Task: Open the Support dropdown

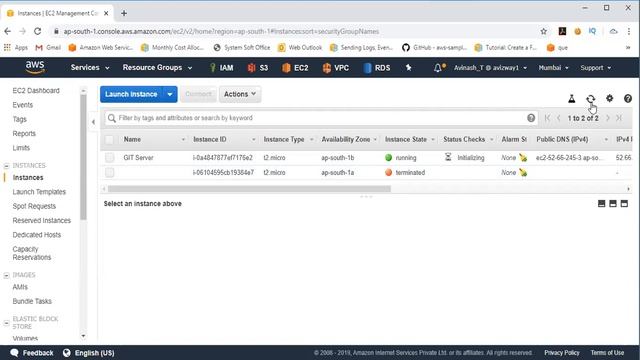Action: (596, 68)
